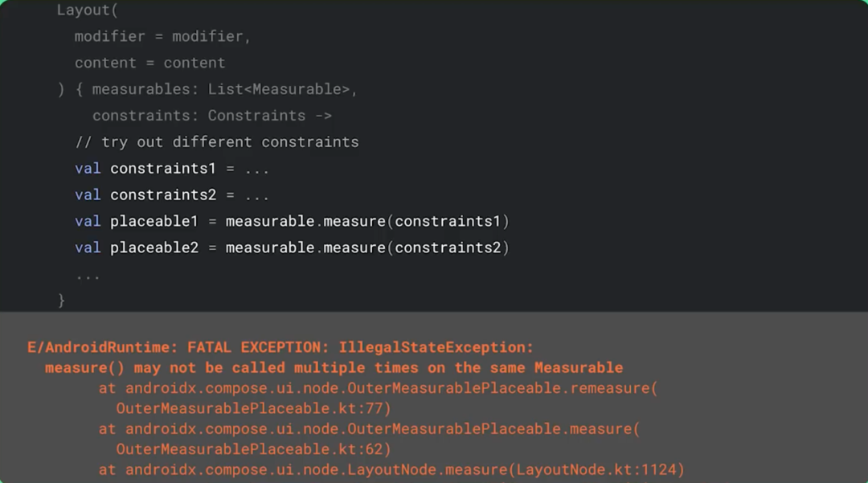The image size is (868, 483).
Task: Click the closing curly brace of Layout
Action: [62, 300]
